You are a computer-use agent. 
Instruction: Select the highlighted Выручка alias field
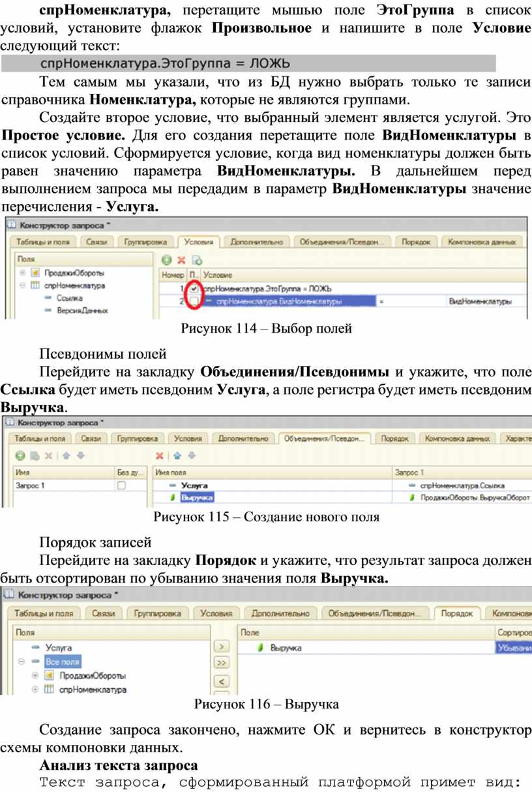tap(198, 498)
